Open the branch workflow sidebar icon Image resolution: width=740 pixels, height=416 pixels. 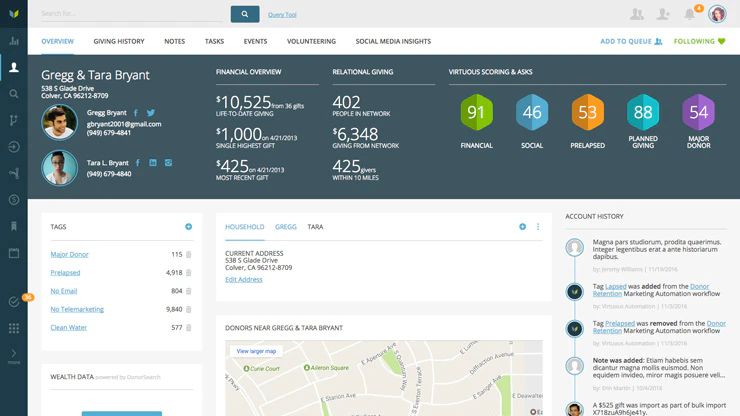click(14, 120)
